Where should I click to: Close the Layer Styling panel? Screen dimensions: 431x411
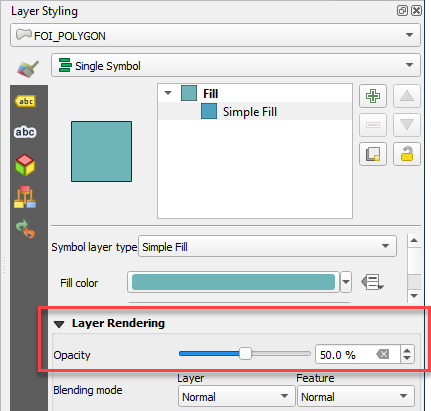416,11
